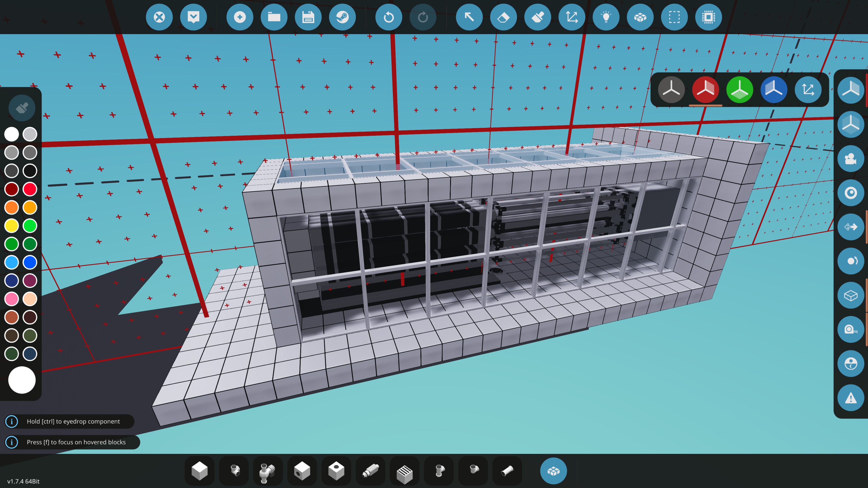Image resolution: width=868 pixels, height=488 pixels.
Task: Choose the dashed selection box tool
Action: point(674,17)
